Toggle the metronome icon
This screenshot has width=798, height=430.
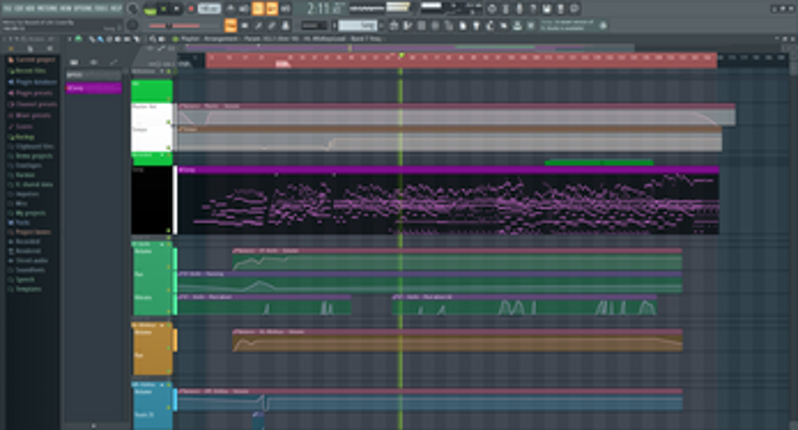click(x=230, y=9)
